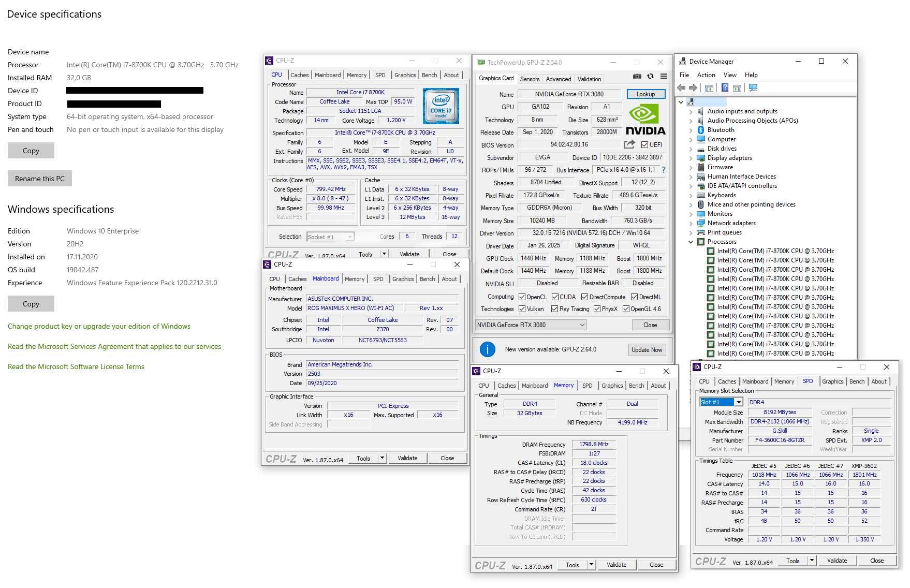Open the GPU-Z hamburger menu

coord(664,76)
